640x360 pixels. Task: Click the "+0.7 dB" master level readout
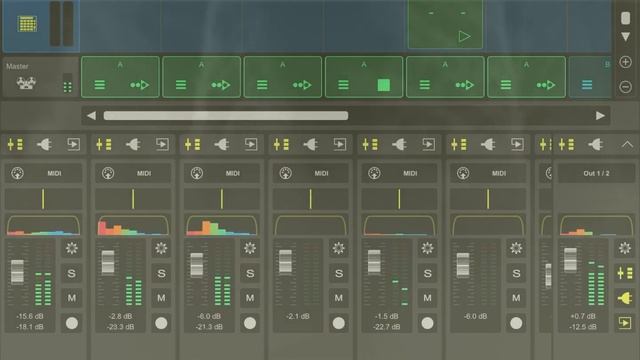tap(583, 316)
